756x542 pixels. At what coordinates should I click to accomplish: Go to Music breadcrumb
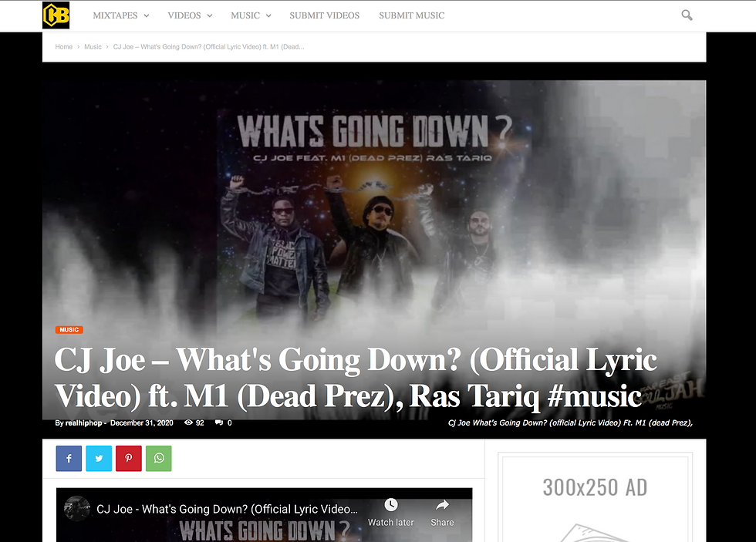[93, 47]
